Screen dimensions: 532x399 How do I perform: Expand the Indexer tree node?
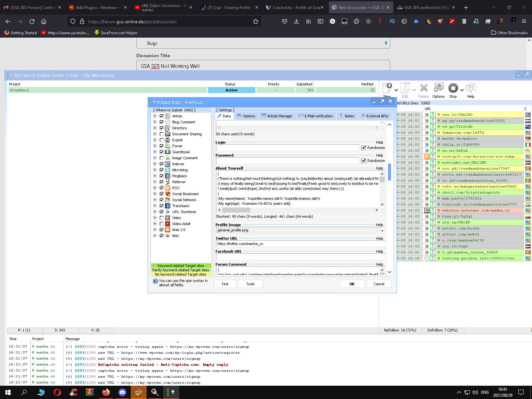155,164
